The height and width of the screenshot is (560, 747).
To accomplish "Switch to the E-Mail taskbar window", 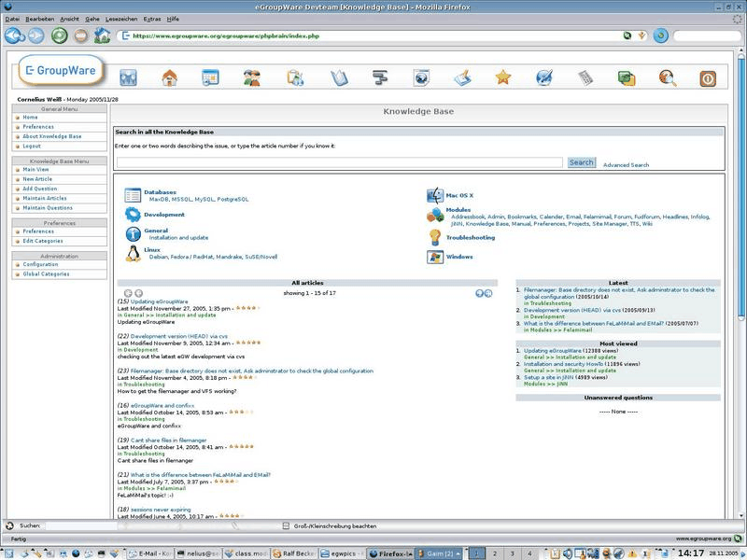I will 150,553.
